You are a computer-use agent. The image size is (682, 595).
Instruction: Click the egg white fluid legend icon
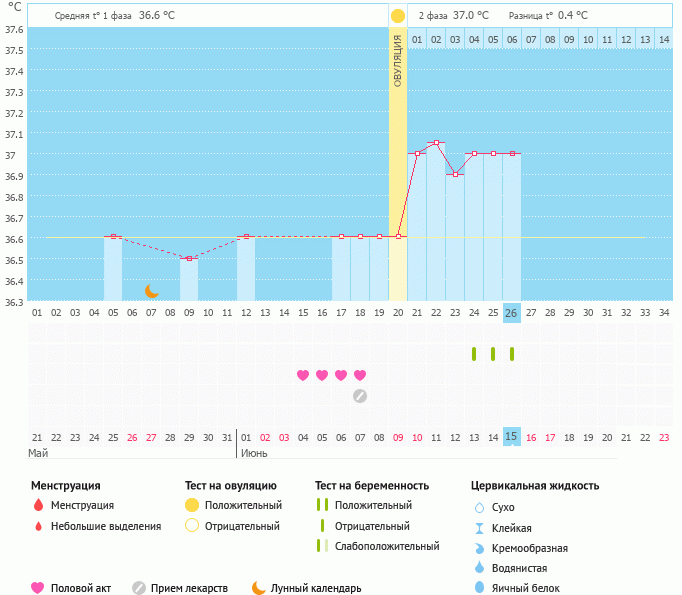(480, 588)
